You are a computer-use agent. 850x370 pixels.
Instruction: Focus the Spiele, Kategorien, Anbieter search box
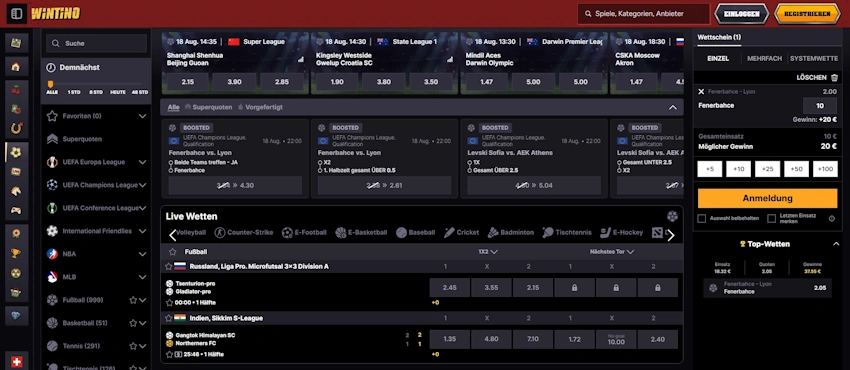643,14
